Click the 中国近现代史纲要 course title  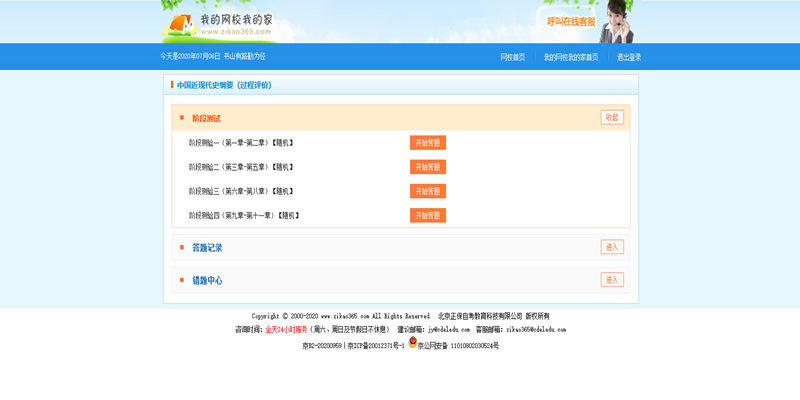tap(224, 85)
